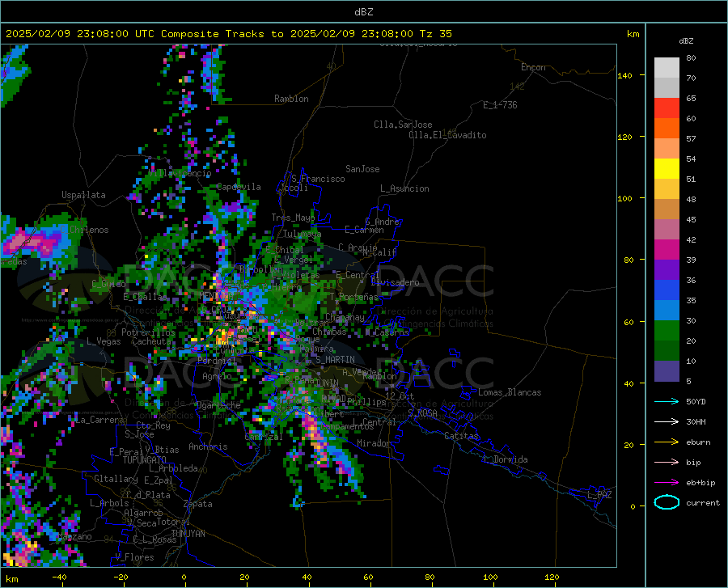
Task: Click the magenta eb+bip arrow legend icon
Action: 667,483
